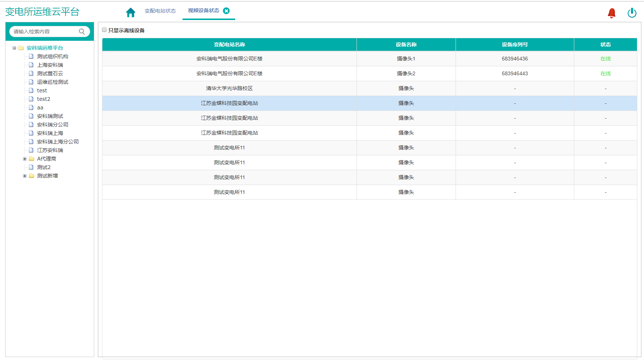Select 上海安科瑞 tree item

(x=50, y=65)
